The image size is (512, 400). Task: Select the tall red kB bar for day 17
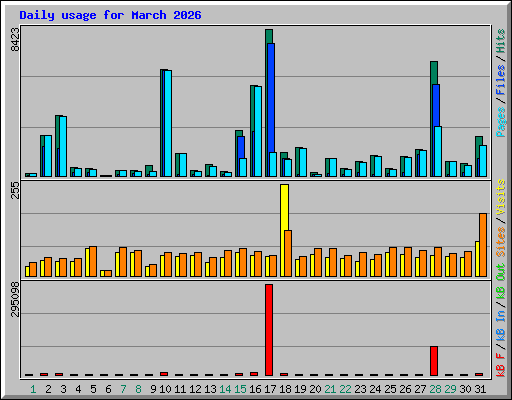click(x=269, y=330)
